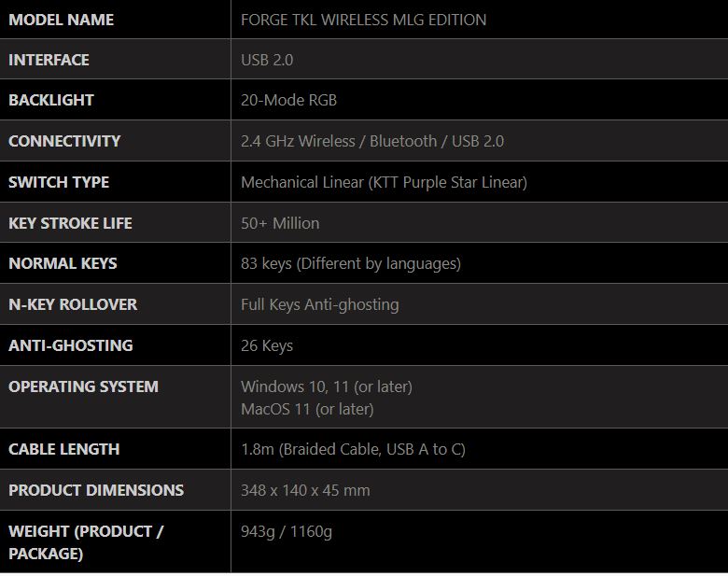Click the NORMAL KEYS label

click(x=63, y=263)
